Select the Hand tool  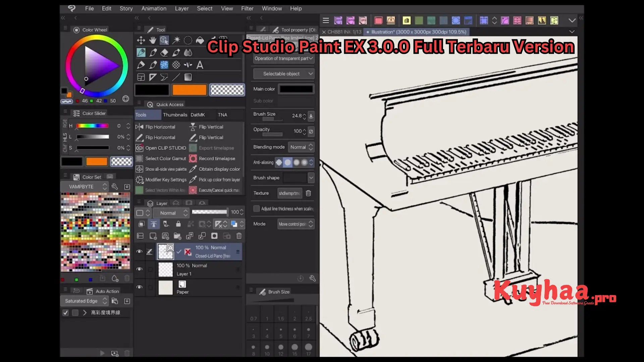tap(153, 41)
